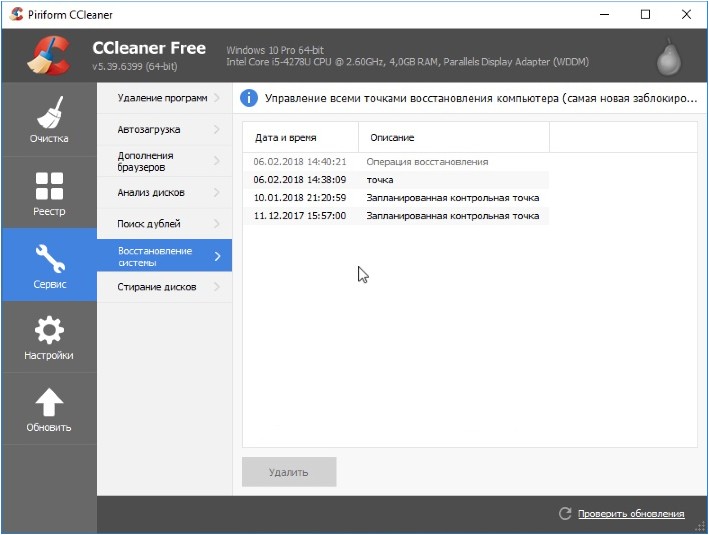Click chevron next to Автозагрузка
The image size is (709, 535).
[217, 129]
